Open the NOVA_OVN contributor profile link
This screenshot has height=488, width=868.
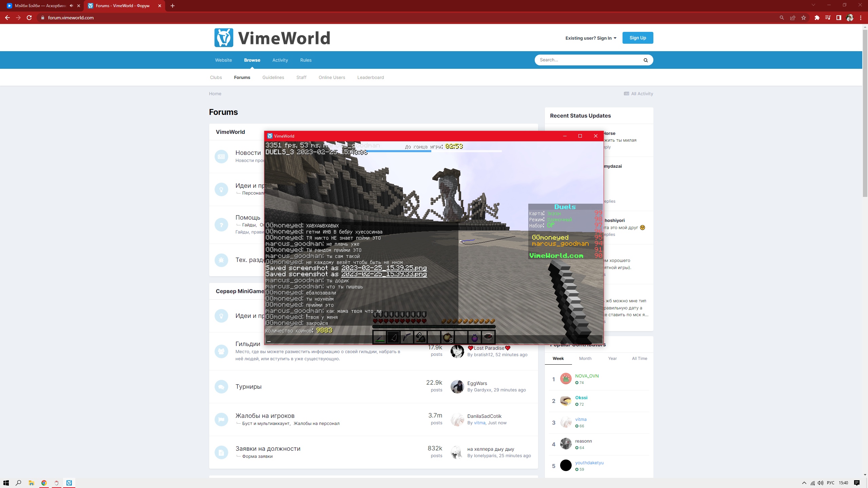[587, 376]
